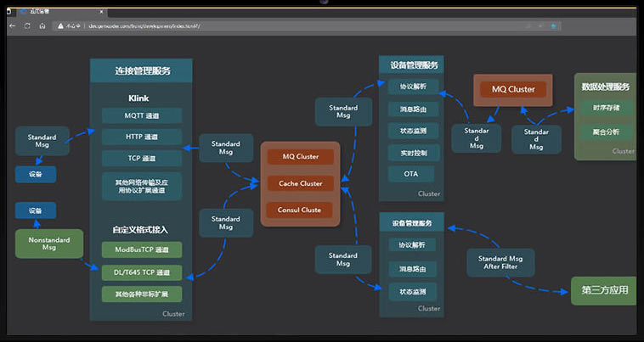Click the Cache Cluster block
Image resolution: width=644 pixels, height=342 pixels.
300,183
